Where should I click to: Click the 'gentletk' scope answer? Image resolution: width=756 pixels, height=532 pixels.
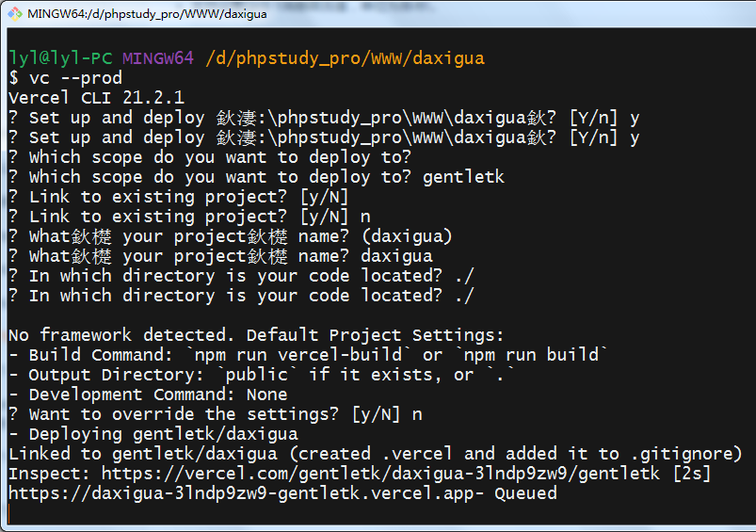coord(463,177)
